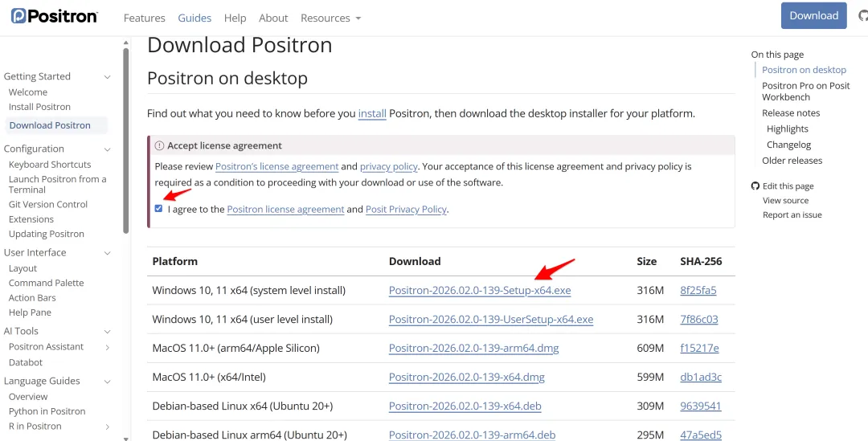Viewport: 868px width, 441px height.
Task: Click the blue Download button
Action: click(813, 16)
